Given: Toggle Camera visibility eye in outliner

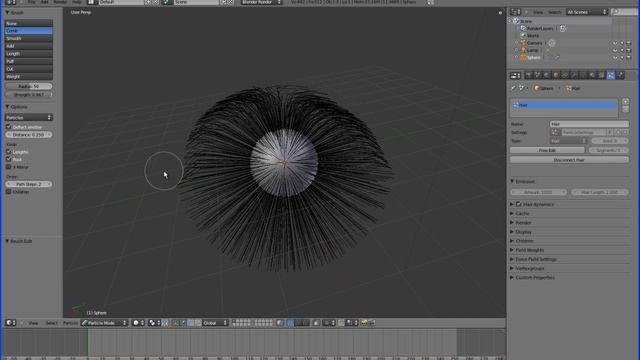Looking at the screenshot, I should (x=615, y=43).
